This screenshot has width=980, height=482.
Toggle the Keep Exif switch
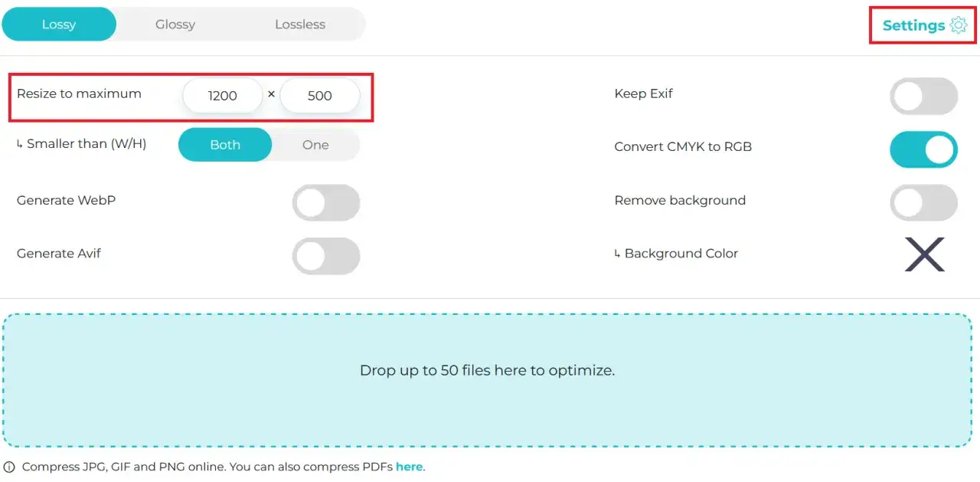tap(923, 96)
